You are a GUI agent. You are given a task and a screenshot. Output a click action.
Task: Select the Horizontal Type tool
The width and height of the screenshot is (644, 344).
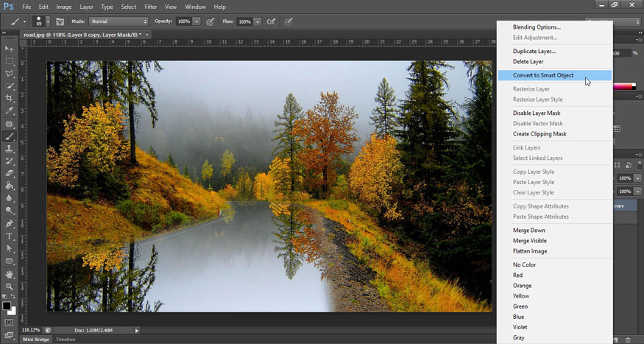click(x=10, y=236)
